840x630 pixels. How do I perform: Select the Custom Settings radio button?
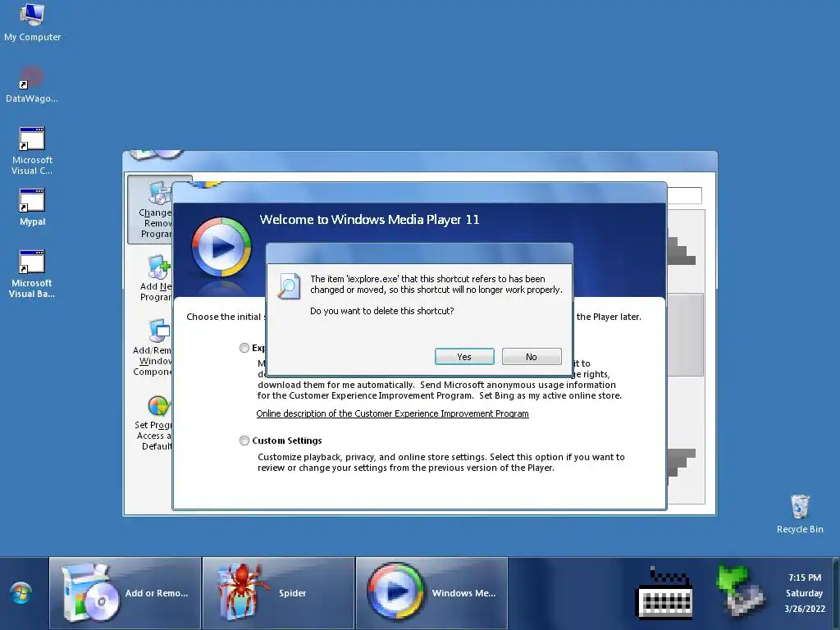[244, 441]
